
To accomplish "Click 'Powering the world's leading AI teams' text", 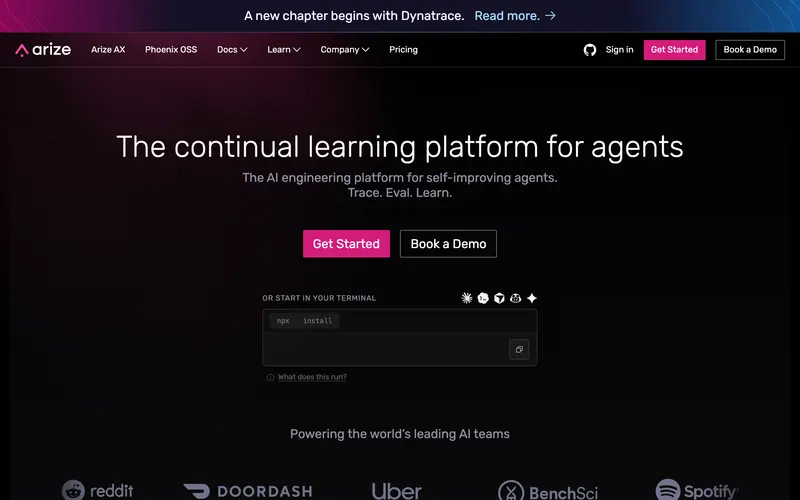I will pyautogui.click(x=400, y=434).
